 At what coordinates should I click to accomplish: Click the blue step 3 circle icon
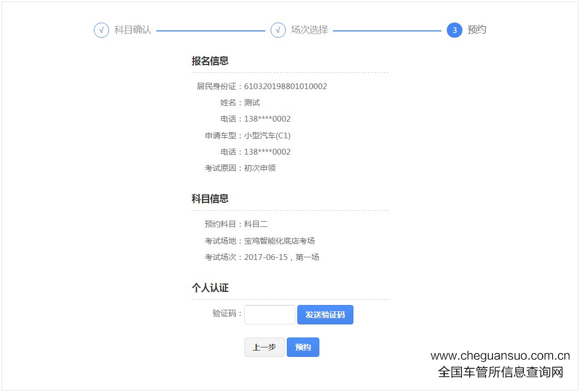[454, 30]
